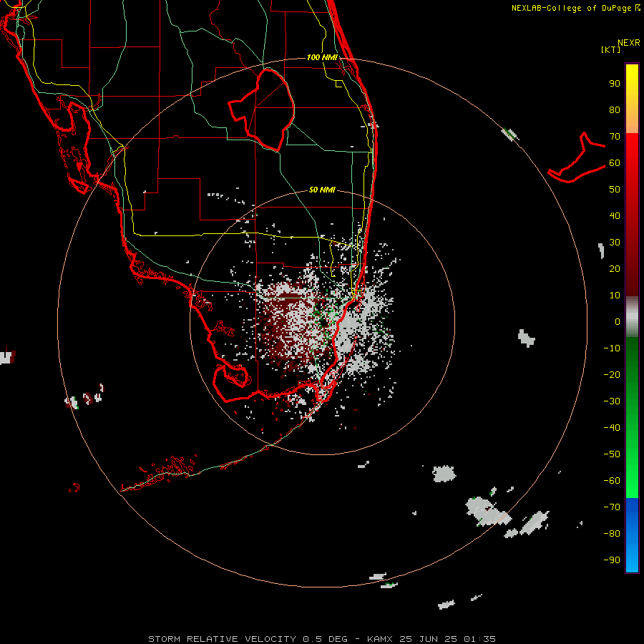644x644 pixels.
Task: Click the 0 value on velocity scale
Action: point(618,321)
